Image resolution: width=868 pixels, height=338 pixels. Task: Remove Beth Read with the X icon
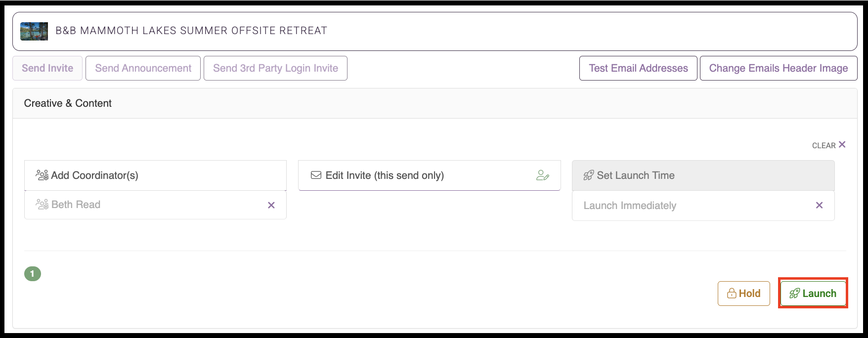(271, 205)
